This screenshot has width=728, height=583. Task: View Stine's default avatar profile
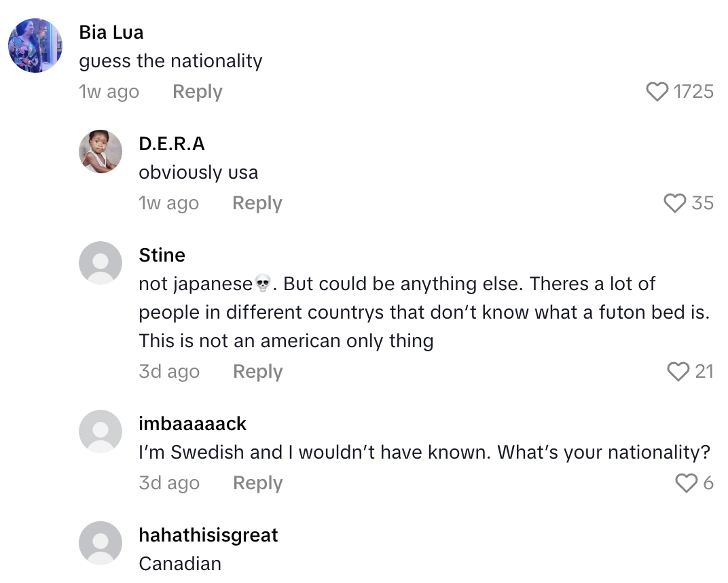(x=101, y=263)
